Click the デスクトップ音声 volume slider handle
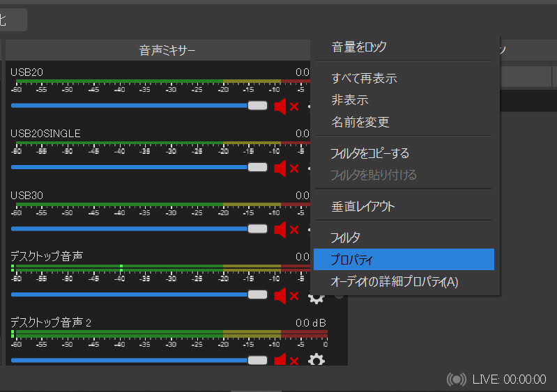This screenshot has width=557, height=392. point(257,295)
